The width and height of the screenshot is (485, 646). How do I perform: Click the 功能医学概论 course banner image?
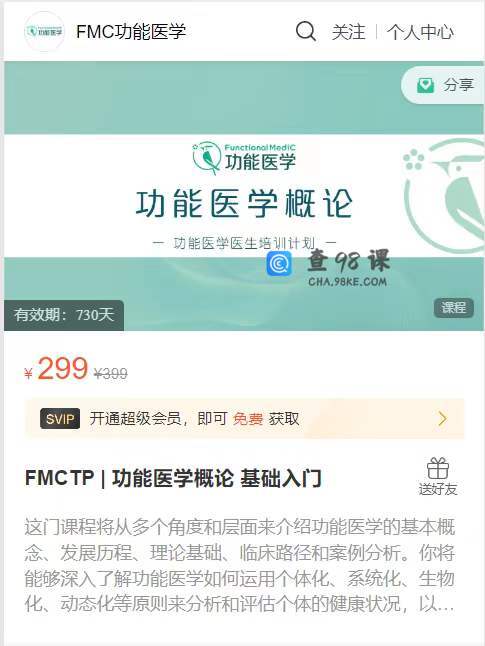pyautogui.click(x=244, y=196)
